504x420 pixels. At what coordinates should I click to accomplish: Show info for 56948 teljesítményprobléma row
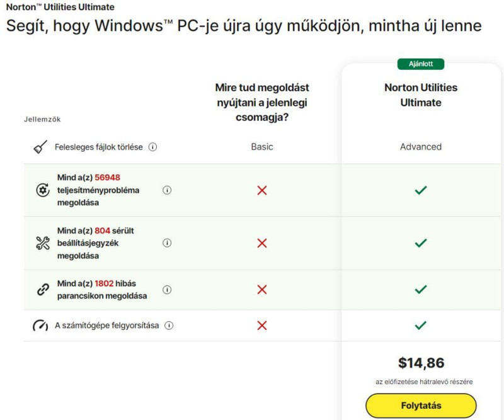click(x=167, y=190)
